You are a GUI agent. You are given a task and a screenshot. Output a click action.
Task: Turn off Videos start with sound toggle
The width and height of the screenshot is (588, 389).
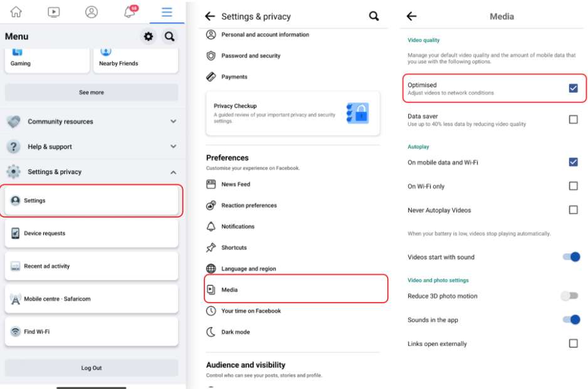tap(571, 257)
